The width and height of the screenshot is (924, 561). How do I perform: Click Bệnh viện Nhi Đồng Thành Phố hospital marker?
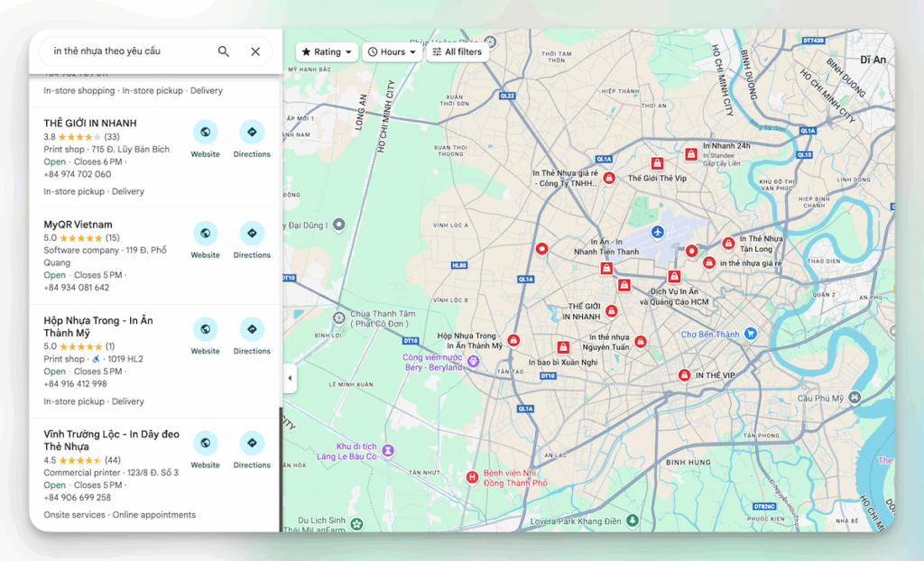click(471, 477)
